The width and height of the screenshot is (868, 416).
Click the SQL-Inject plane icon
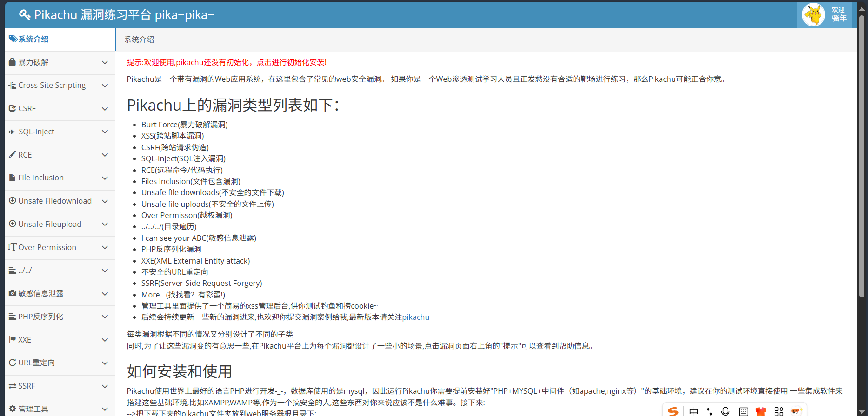[x=13, y=132]
